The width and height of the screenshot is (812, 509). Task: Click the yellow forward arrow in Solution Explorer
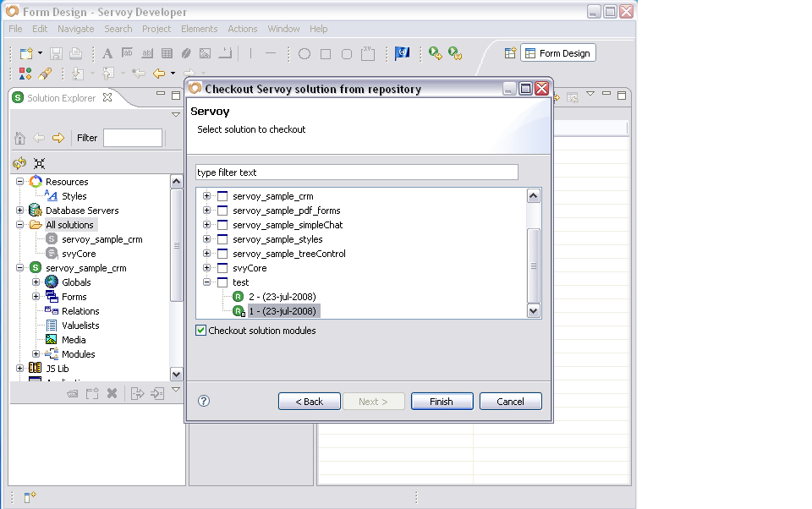[58, 138]
